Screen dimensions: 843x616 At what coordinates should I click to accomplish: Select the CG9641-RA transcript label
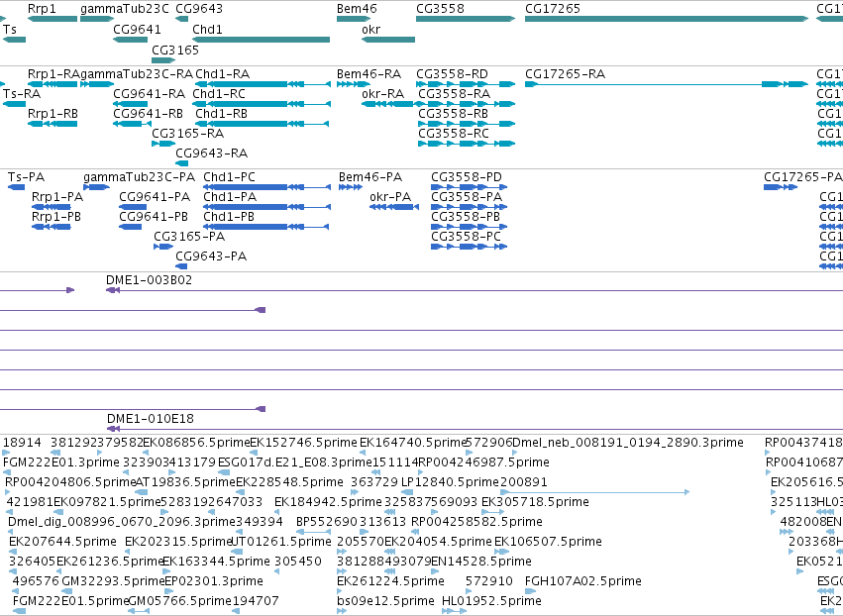(149, 93)
